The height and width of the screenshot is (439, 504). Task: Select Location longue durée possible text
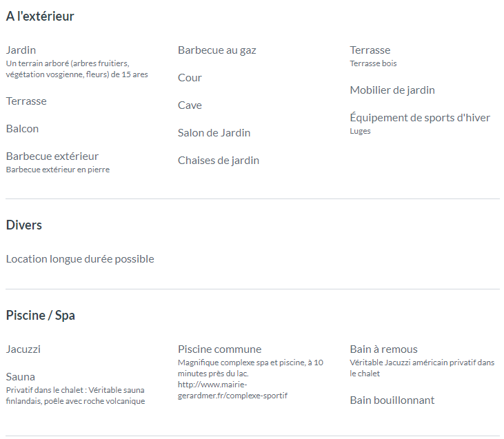pyautogui.click(x=80, y=259)
